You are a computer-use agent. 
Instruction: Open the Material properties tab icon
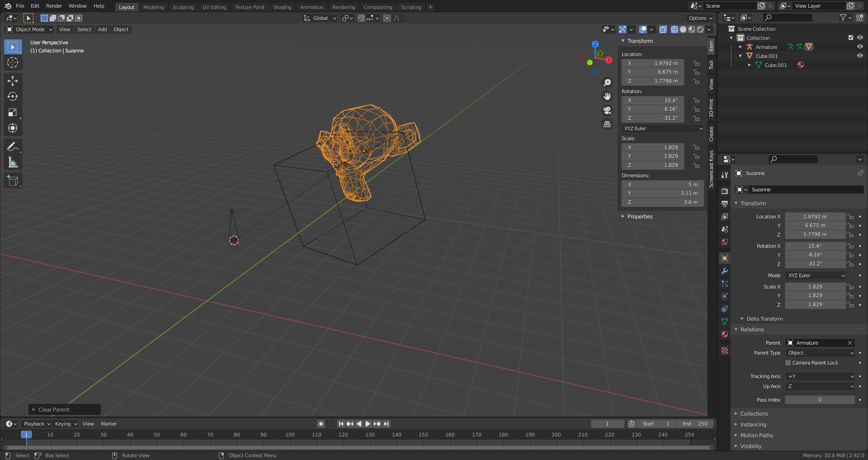(725, 334)
